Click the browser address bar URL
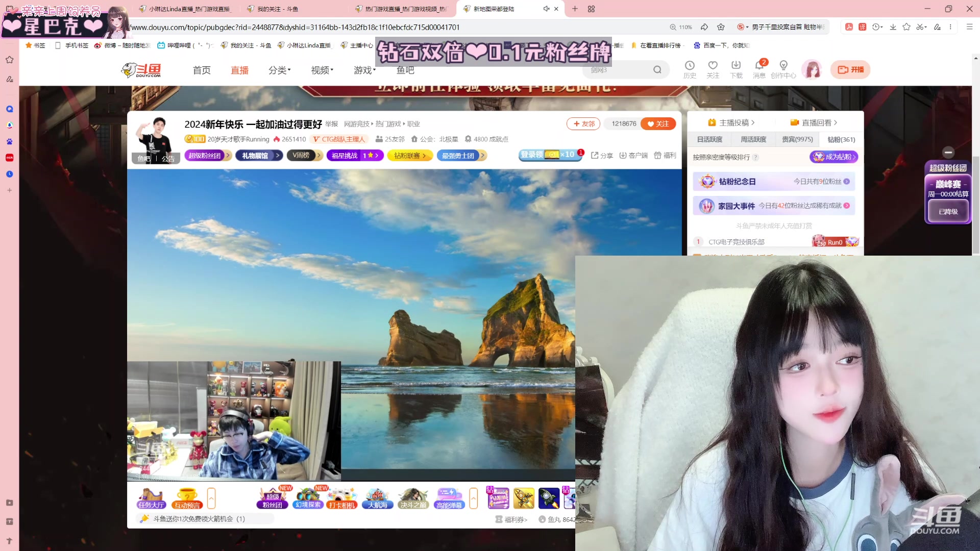Viewport: 980px width, 551px height. click(295, 27)
